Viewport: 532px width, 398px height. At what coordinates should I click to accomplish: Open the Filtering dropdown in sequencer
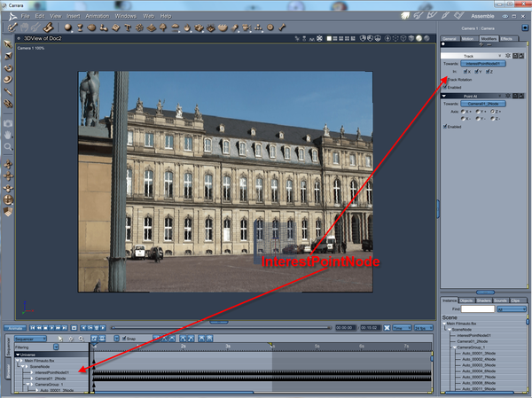(56, 347)
